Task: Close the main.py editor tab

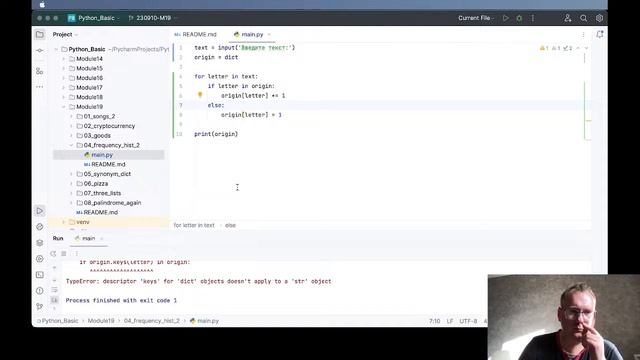Action: [269, 35]
